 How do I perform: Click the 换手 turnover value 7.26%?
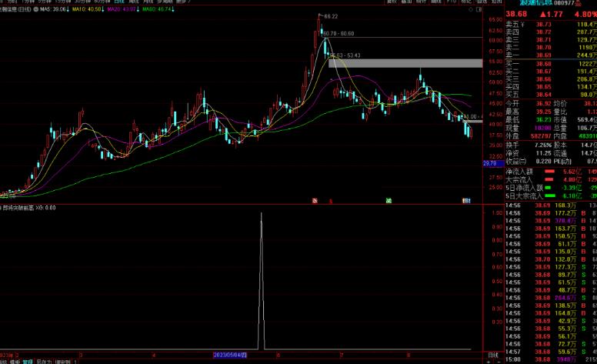pyautogui.click(x=543, y=145)
